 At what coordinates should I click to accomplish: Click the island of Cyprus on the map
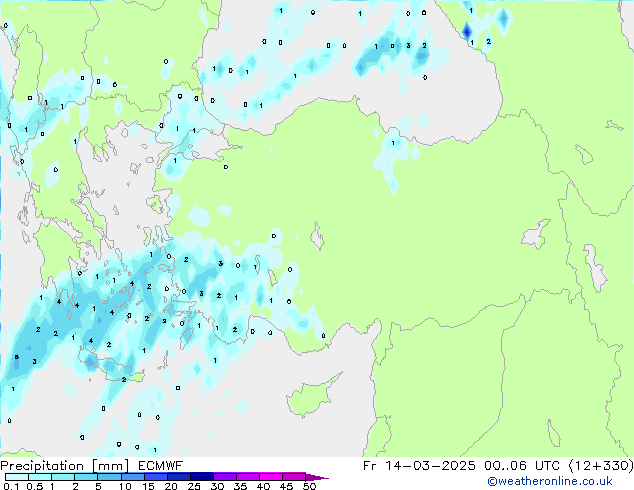[x=311, y=396]
